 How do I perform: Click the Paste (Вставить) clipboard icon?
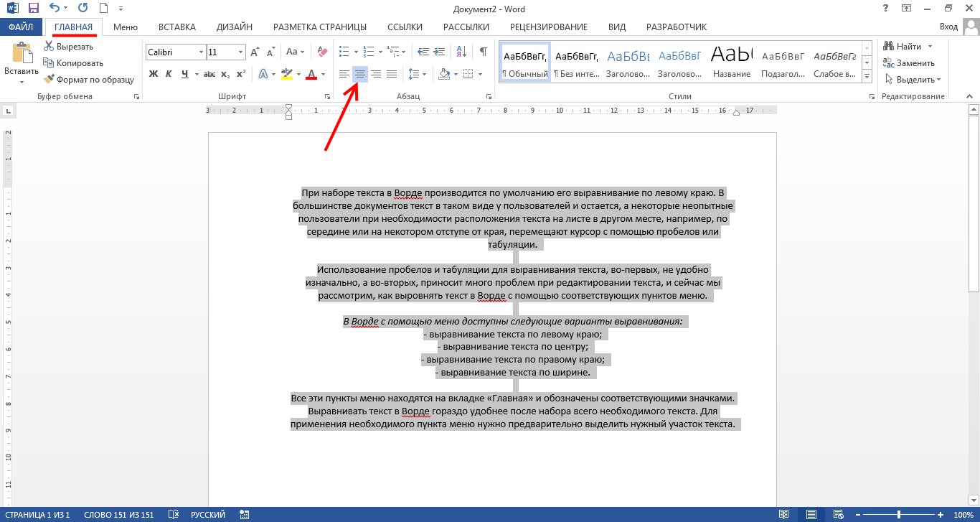click(22, 53)
